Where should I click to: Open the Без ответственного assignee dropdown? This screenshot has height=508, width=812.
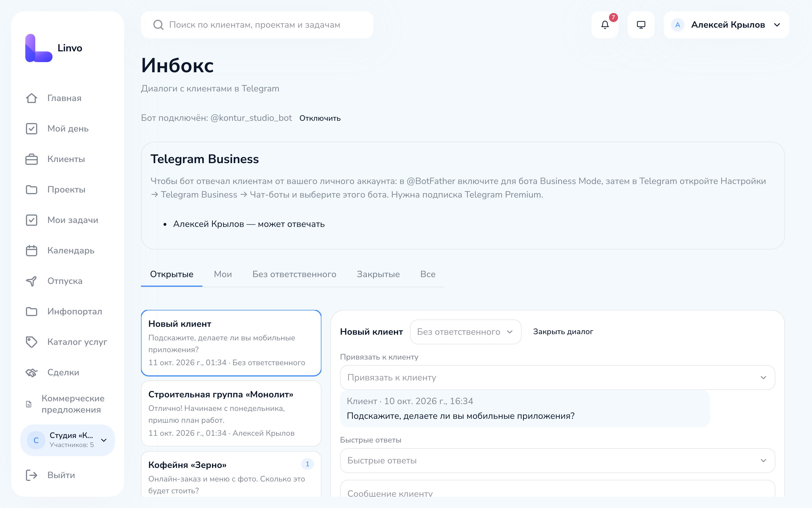465,332
